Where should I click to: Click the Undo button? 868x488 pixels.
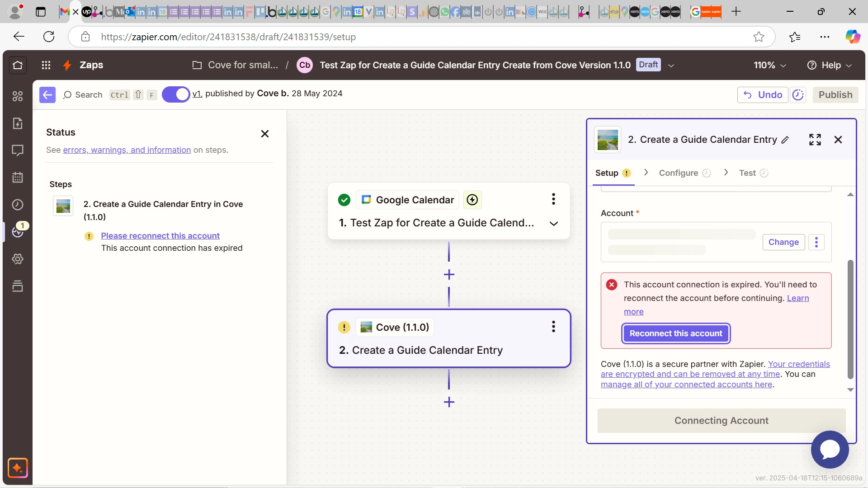pos(763,95)
